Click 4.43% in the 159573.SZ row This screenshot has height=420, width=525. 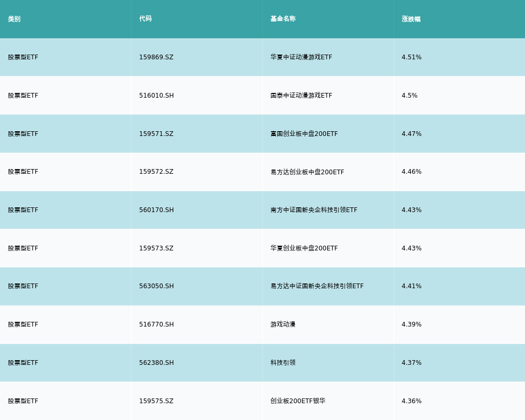(x=412, y=248)
